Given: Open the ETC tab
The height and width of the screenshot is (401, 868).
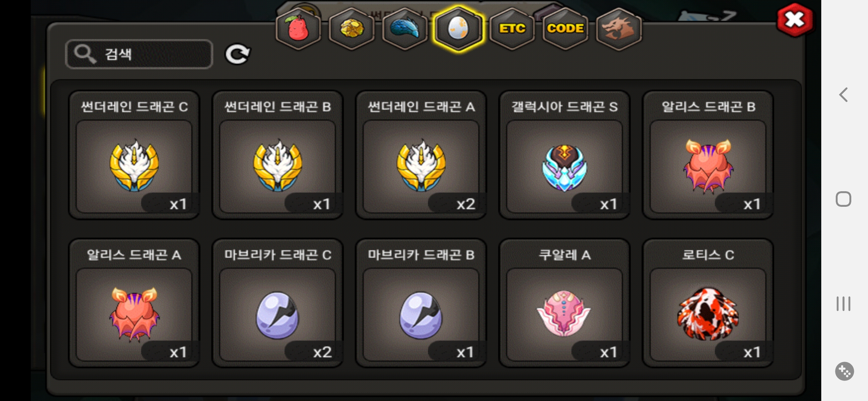Looking at the screenshot, I should tap(512, 29).
